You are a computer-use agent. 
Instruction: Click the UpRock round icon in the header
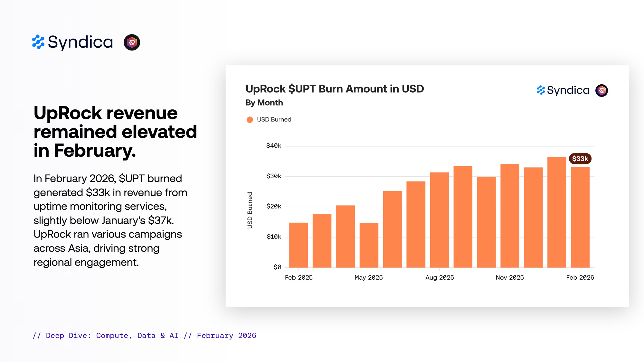click(132, 42)
